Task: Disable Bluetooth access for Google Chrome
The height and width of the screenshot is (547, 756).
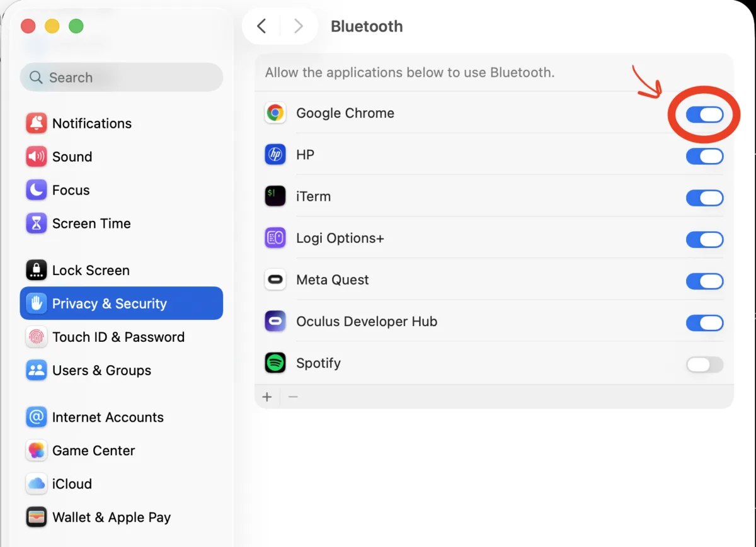Action: (x=704, y=114)
